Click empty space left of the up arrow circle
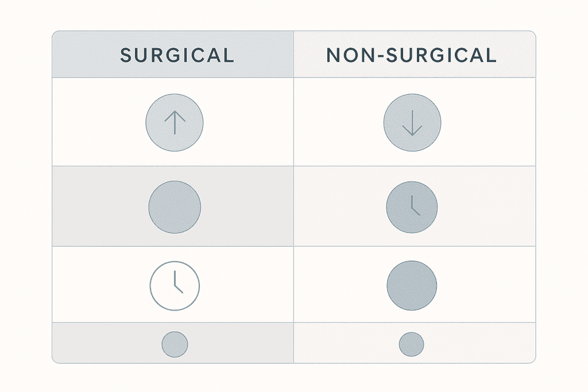The image size is (588, 392). [x=98, y=123]
